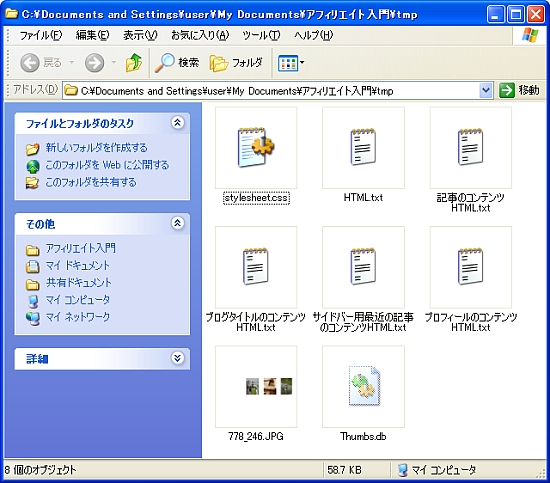Open the Edit (編集) menu
This screenshot has height=483, width=550.
[x=93, y=35]
